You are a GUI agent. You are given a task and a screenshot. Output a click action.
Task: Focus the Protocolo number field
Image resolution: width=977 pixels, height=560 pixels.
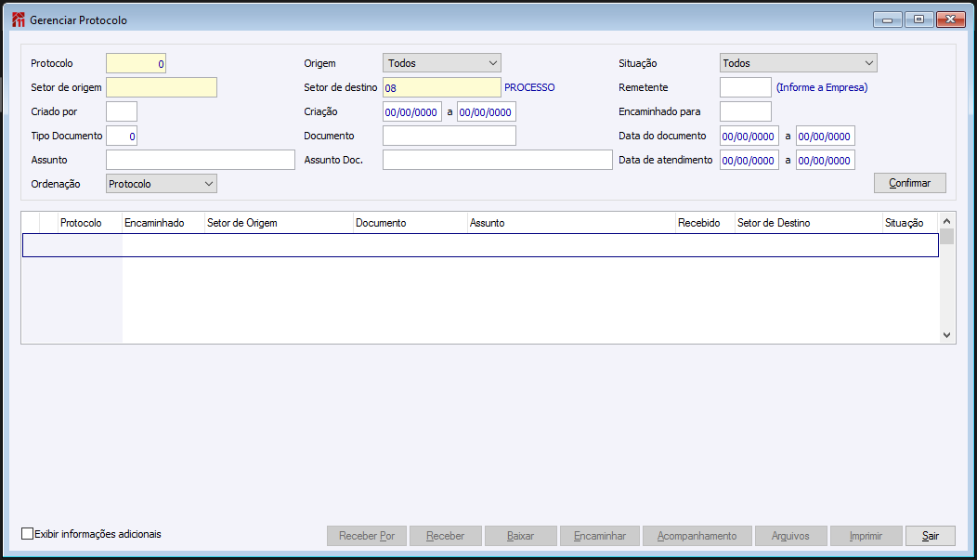coord(136,63)
